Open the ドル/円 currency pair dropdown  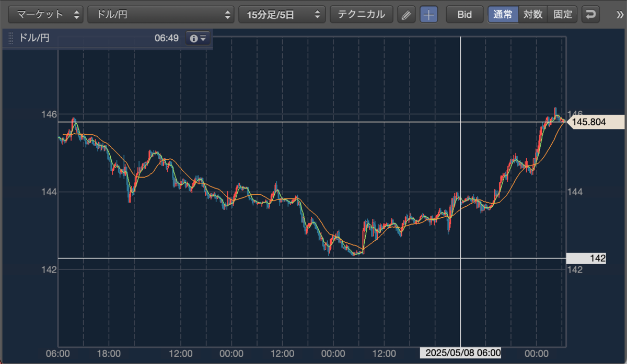coord(160,14)
